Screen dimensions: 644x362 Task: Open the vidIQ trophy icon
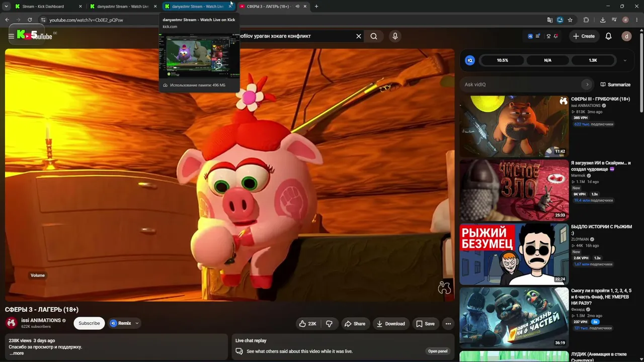click(x=548, y=36)
